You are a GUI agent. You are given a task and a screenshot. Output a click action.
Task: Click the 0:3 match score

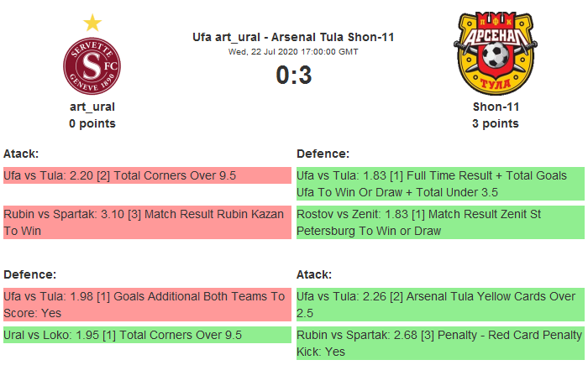pyautogui.click(x=293, y=76)
